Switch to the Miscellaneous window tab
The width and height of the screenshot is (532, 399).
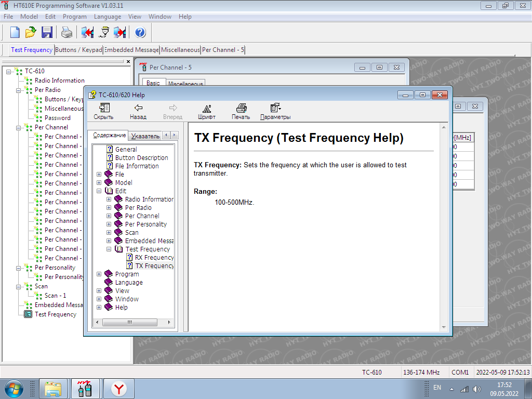pyautogui.click(x=180, y=50)
